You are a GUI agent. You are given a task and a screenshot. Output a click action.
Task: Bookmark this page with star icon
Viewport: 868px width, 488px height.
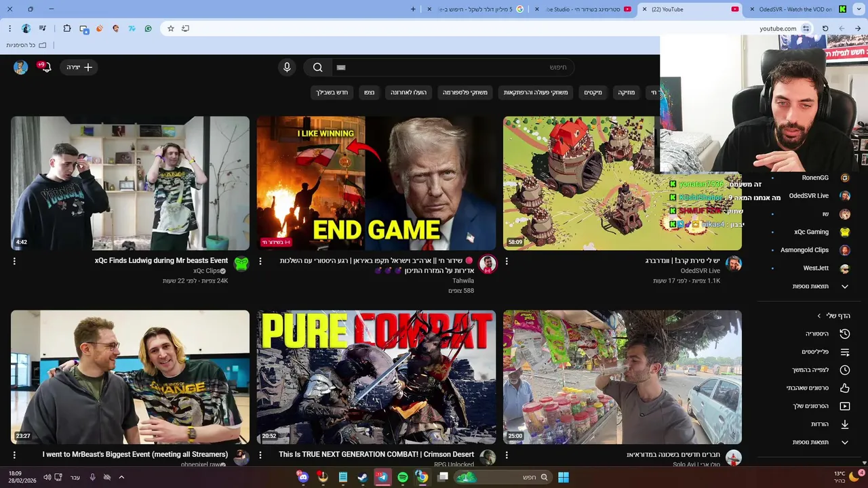[x=171, y=28]
